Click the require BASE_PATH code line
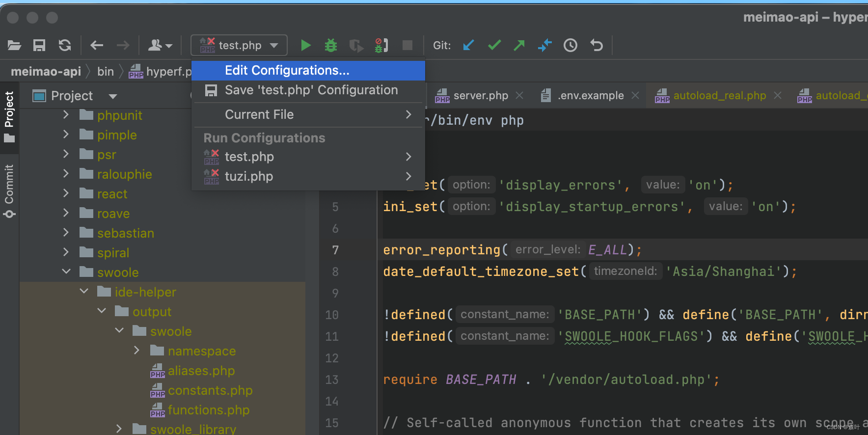Viewport: 868px width, 435px height. click(551, 380)
